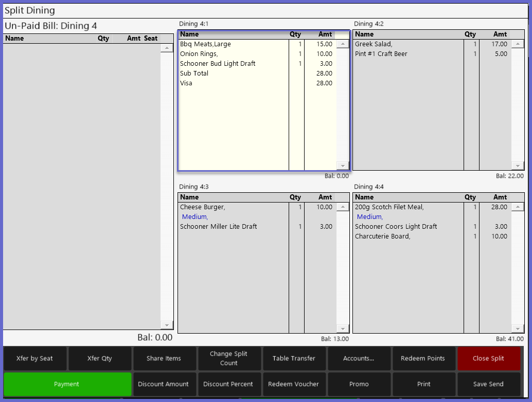Viewport: 532px width, 402px height.
Task: Click Save Send
Action: click(x=488, y=384)
